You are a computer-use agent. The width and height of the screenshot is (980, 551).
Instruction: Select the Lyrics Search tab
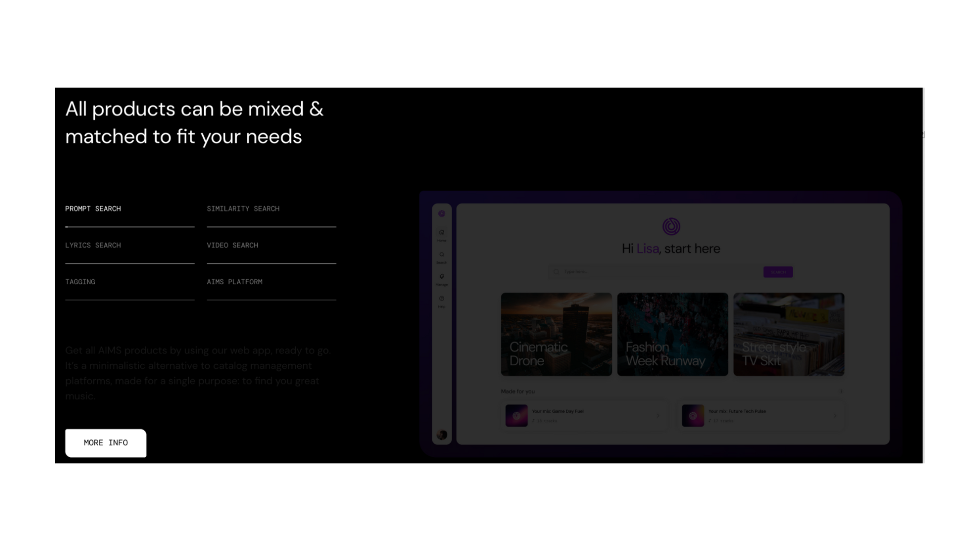(93, 246)
